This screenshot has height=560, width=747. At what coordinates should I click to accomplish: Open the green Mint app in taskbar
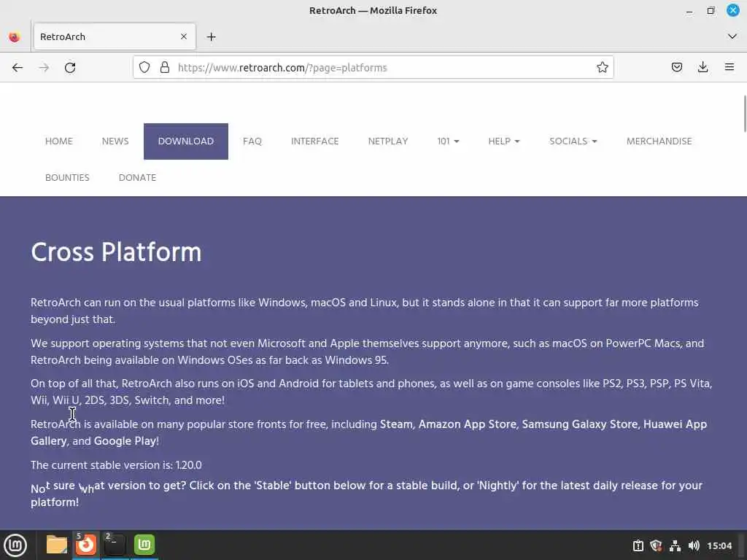(x=144, y=545)
